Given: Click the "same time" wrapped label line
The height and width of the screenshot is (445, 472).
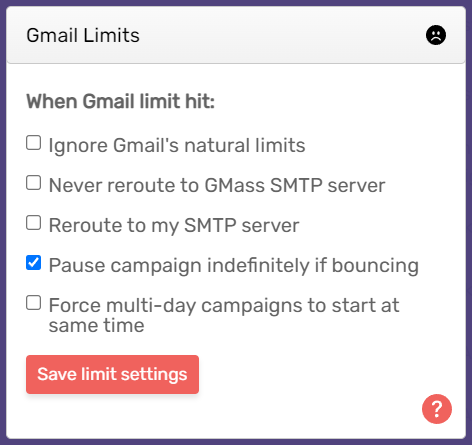Looking at the screenshot, I should pos(97,325).
